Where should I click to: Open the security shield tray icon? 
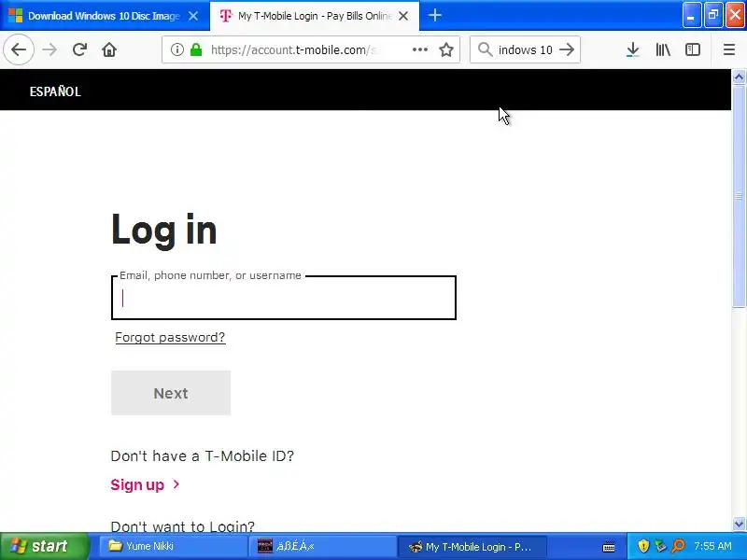(643, 546)
